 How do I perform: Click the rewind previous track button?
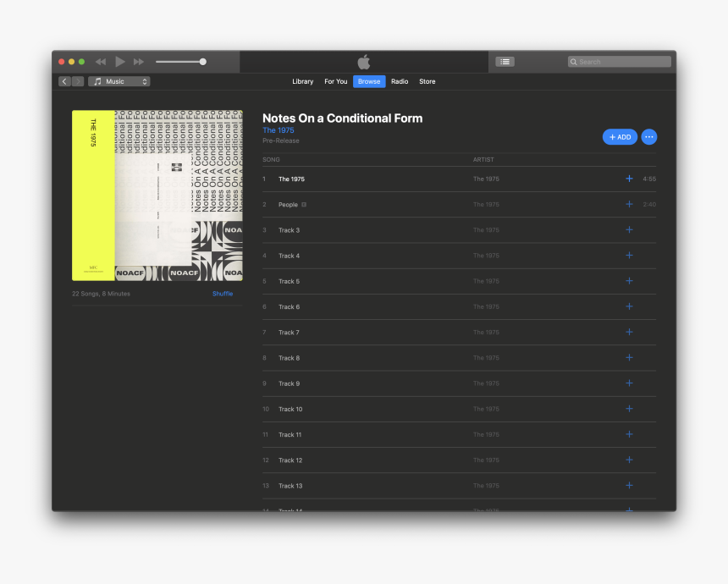click(101, 62)
